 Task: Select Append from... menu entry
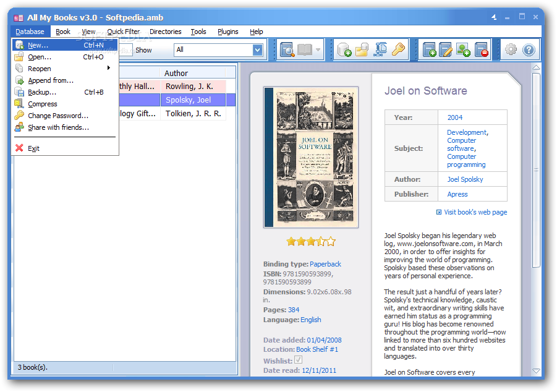[65, 80]
